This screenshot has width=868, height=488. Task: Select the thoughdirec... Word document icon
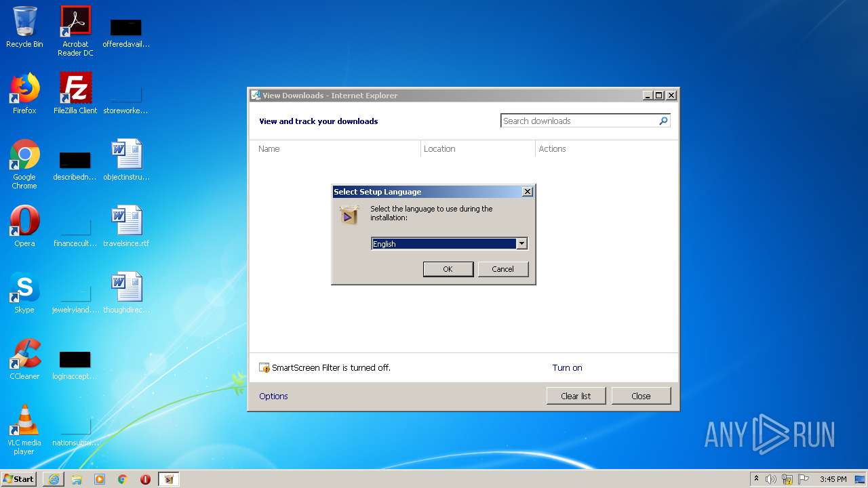point(126,293)
